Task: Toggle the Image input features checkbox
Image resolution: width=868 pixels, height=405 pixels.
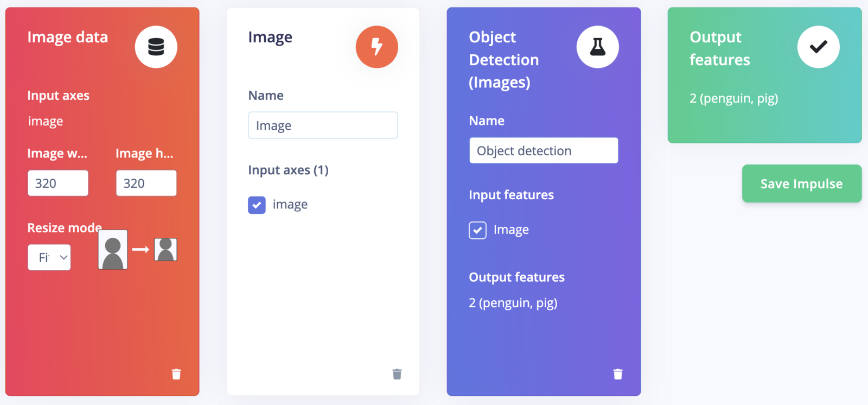Action: coord(477,230)
